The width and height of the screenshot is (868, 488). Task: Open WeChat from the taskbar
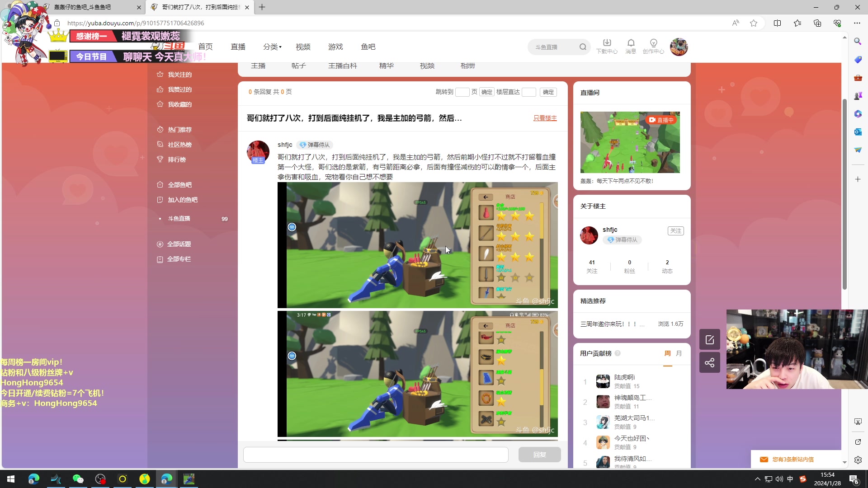78,479
